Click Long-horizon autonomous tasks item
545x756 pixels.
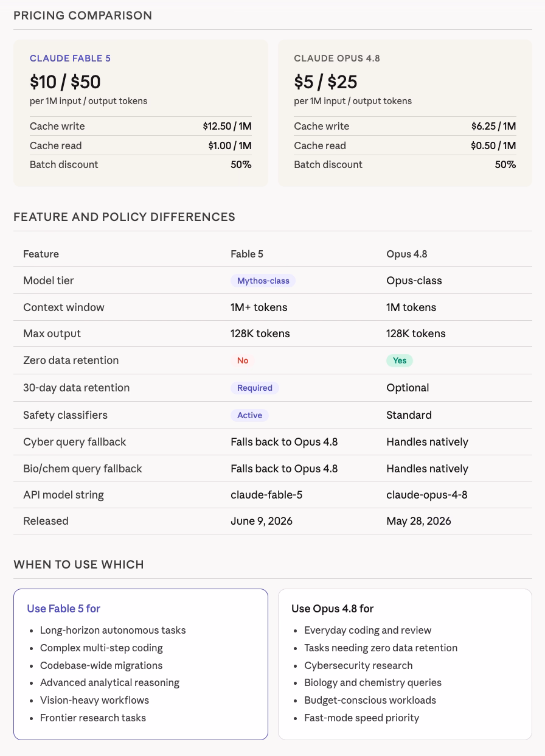point(113,631)
